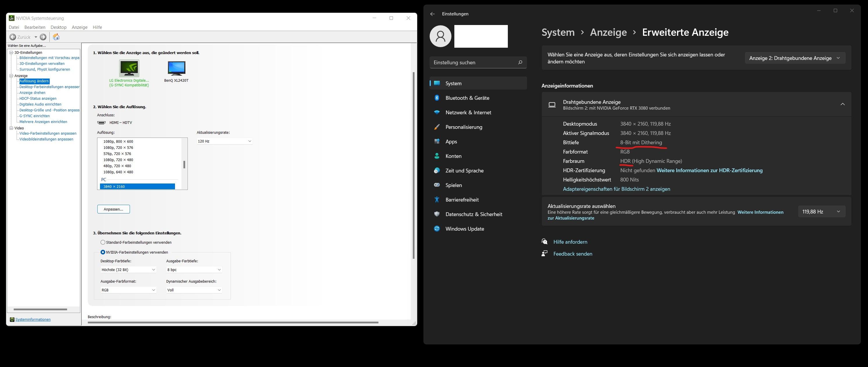Open G-SYNC einrichten tree item

pos(34,116)
